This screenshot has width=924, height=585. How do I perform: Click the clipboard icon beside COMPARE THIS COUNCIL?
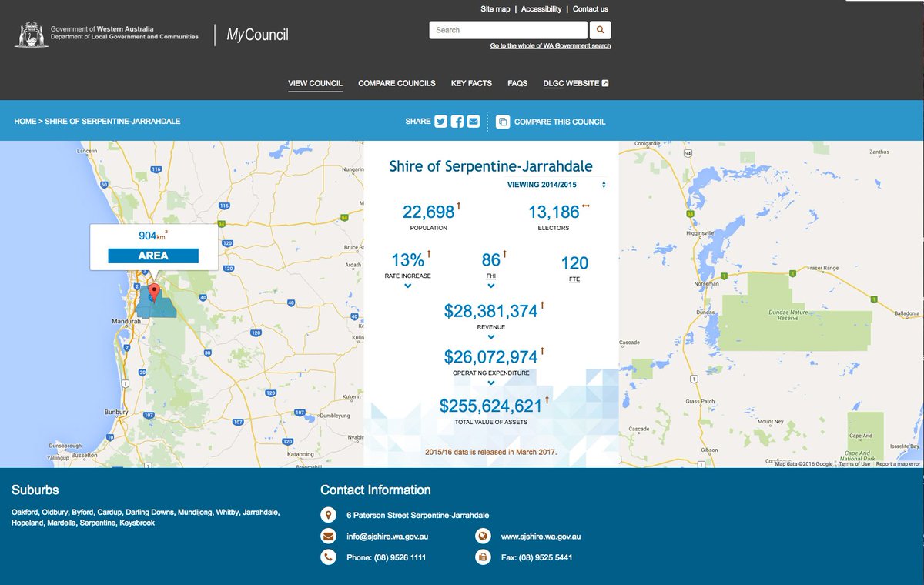click(501, 121)
